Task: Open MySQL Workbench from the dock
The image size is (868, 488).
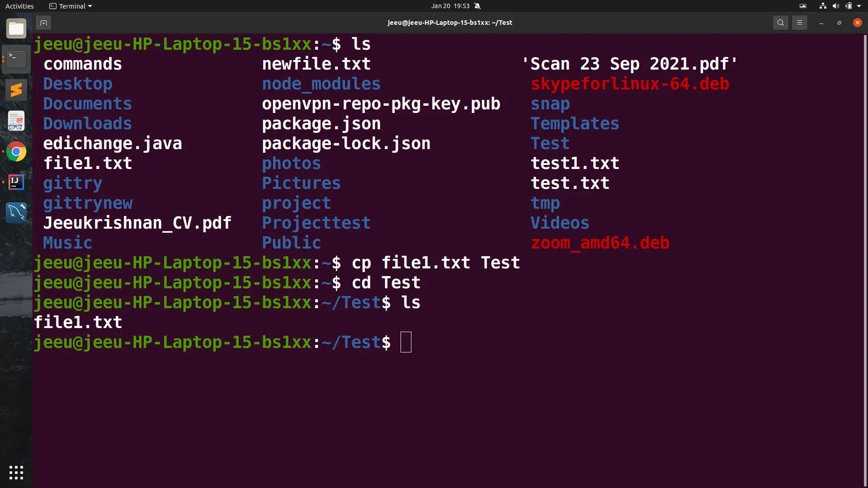Action: (16, 212)
